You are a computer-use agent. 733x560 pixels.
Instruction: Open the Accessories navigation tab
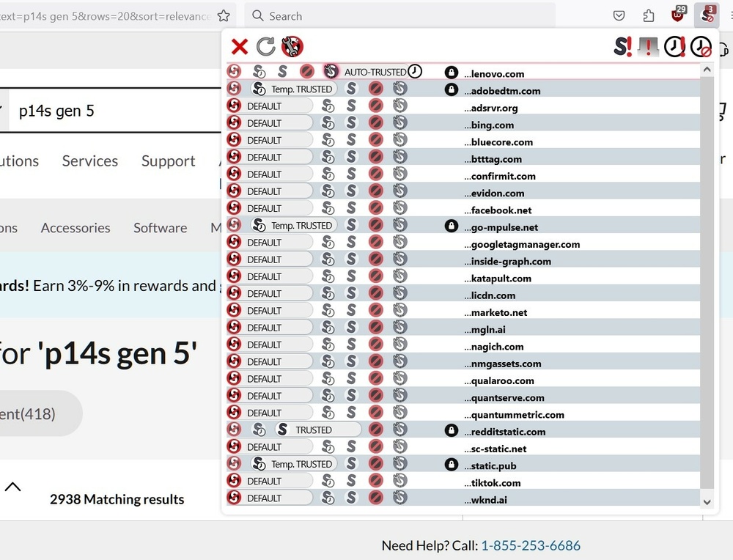(75, 228)
